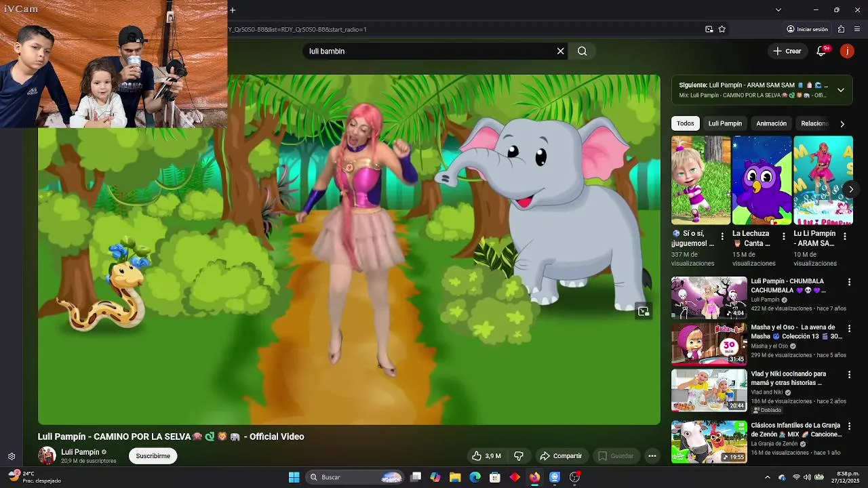868x488 pixels.
Task: Click Firefox Iniciar sesión button
Action: coord(807,29)
